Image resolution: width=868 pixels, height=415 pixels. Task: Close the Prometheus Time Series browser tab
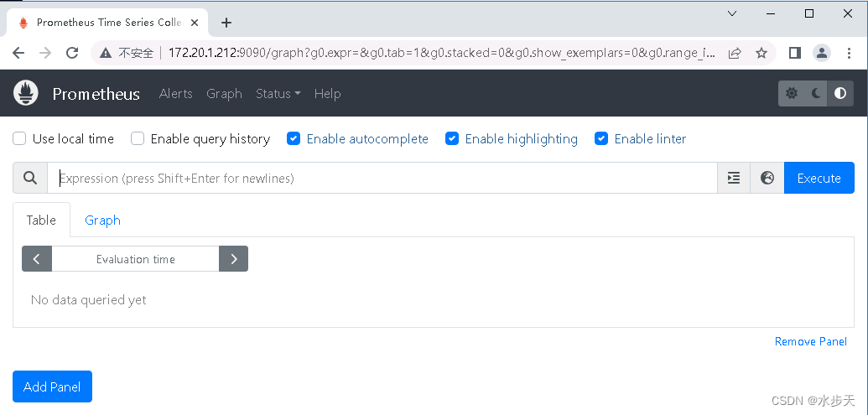(x=195, y=23)
